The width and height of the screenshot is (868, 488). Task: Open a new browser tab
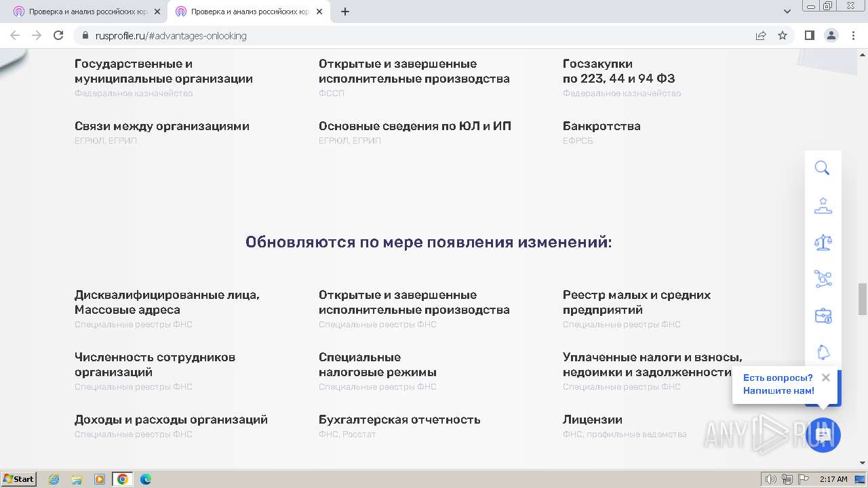pyautogui.click(x=345, y=12)
